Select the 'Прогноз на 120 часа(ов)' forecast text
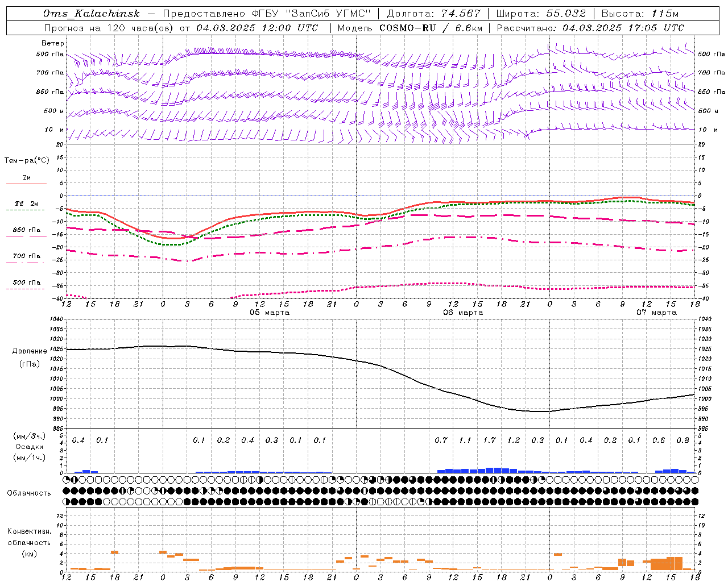 [x=109, y=28]
